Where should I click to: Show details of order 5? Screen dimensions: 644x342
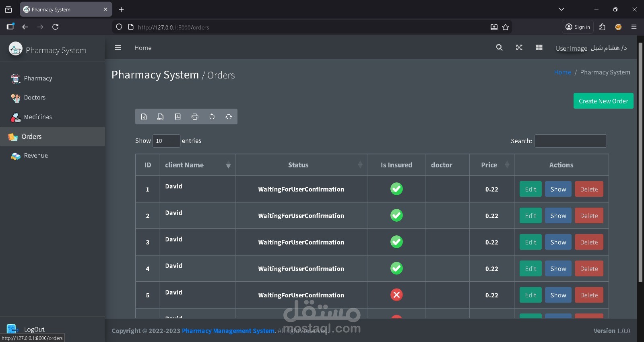coord(558,295)
